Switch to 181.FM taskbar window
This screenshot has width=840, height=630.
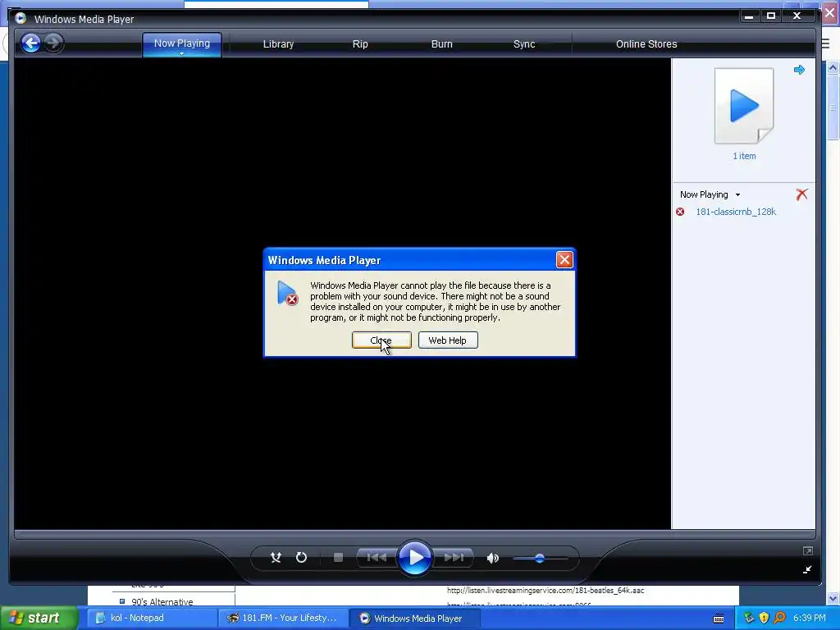pyautogui.click(x=284, y=618)
